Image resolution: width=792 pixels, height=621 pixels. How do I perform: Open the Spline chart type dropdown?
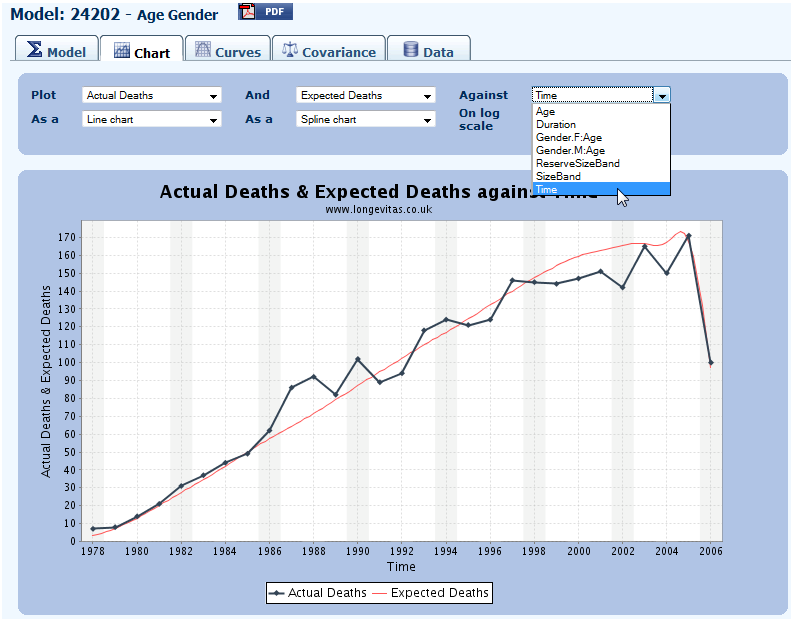pyautogui.click(x=366, y=119)
